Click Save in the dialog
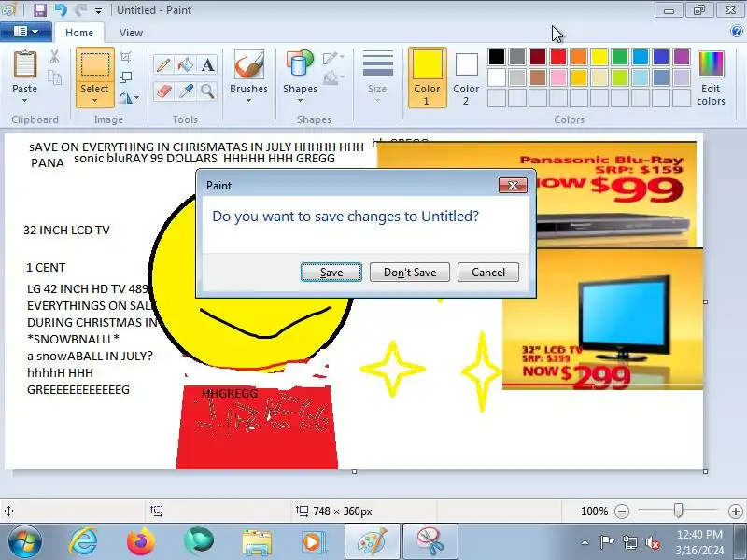This screenshot has width=747, height=560. coord(331,272)
